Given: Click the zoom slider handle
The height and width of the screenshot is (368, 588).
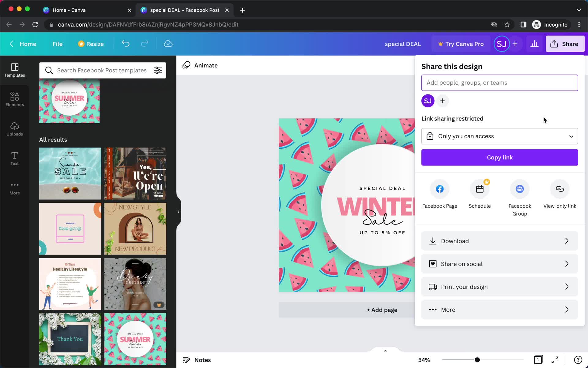Looking at the screenshot, I should pos(477,360).
